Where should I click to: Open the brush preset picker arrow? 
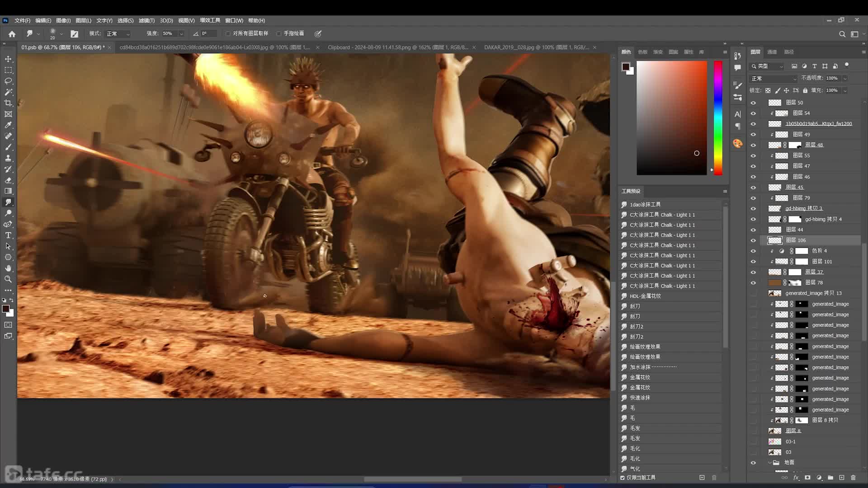(61, 34)
